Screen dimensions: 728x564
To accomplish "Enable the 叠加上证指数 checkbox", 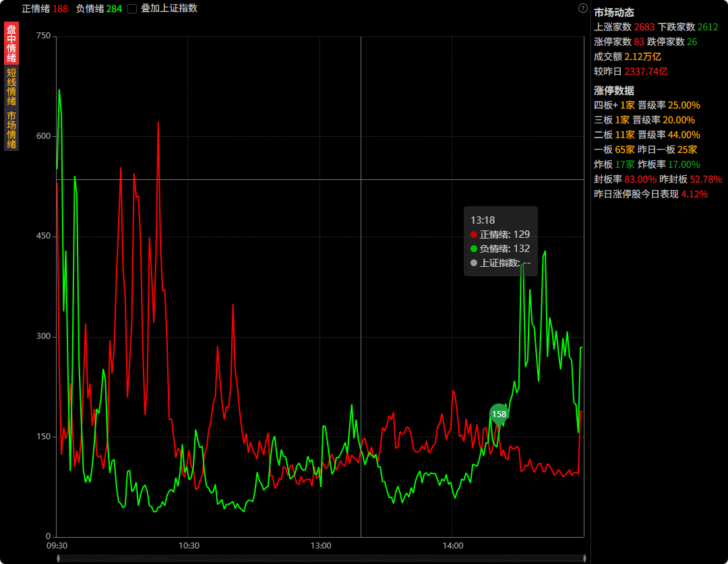I will click(x=132, y=9).
